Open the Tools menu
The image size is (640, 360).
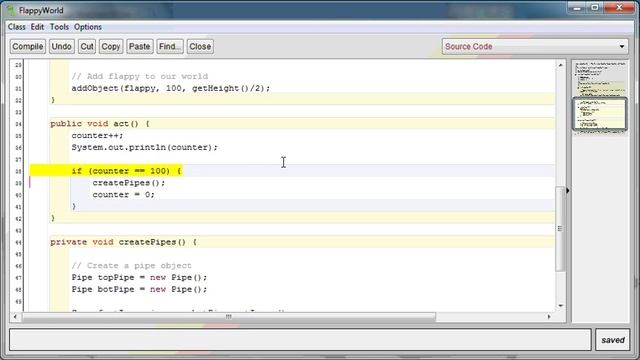click(59, 27)
